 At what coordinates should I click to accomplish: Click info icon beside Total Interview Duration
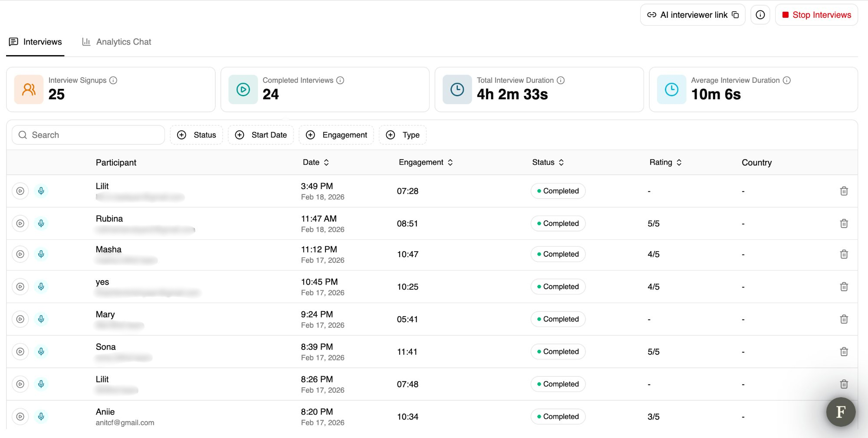point(561,80)
